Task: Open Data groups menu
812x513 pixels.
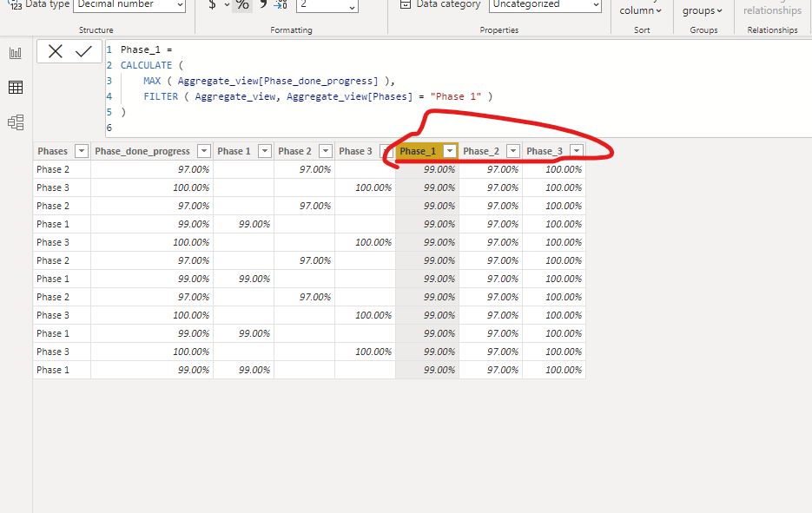Action: coord(703,10)
